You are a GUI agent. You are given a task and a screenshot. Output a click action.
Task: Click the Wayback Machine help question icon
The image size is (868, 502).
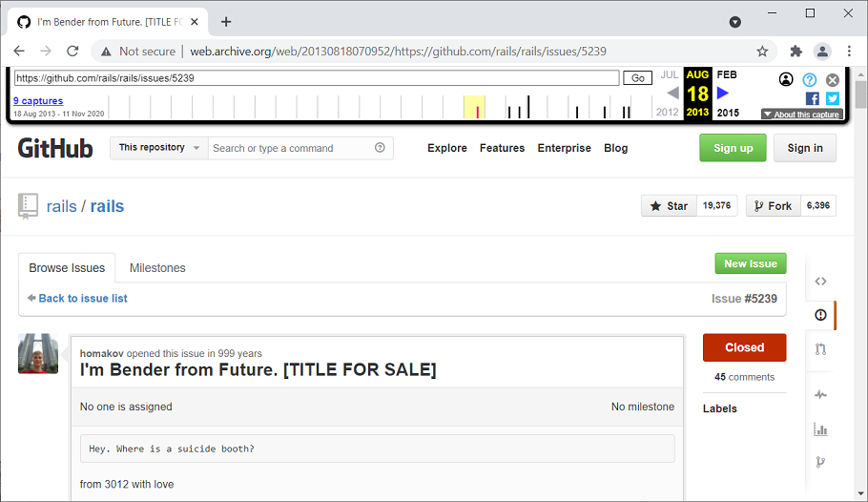810,80
